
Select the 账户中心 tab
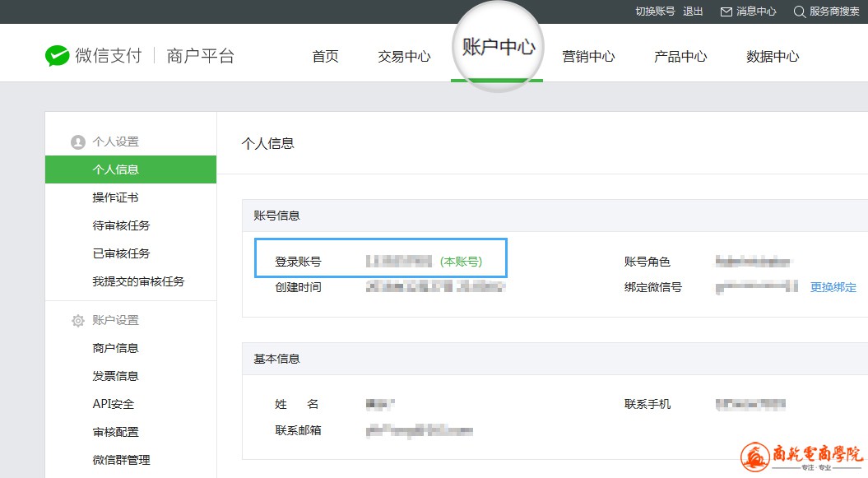498,48
